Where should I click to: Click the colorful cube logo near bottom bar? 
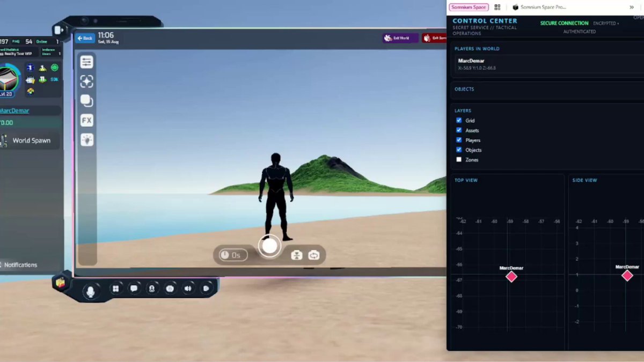pos(61,283)
